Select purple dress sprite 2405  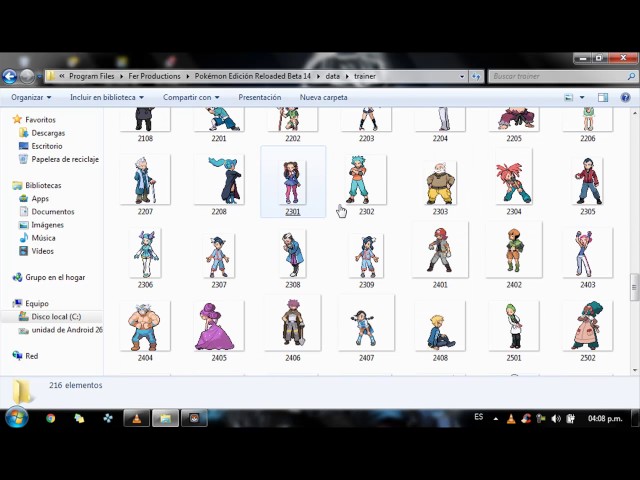click(x=219, y=326)
